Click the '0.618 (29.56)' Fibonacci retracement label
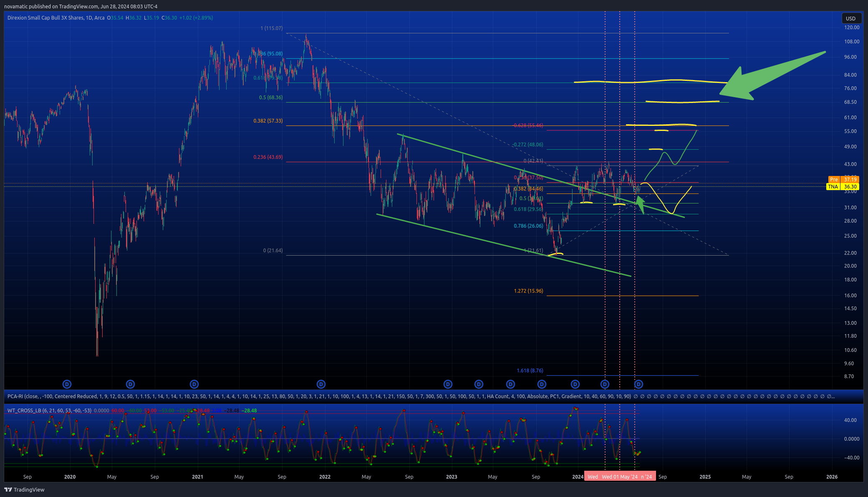 [x=528, y=209]
